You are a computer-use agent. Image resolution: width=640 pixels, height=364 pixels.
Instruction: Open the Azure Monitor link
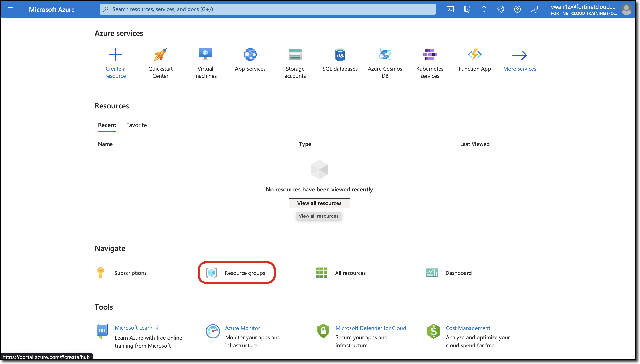tap(242, 328)
